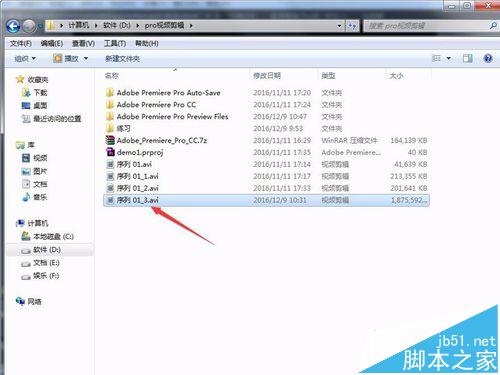Select 库 in navigation pane

[x=31, y=145]
